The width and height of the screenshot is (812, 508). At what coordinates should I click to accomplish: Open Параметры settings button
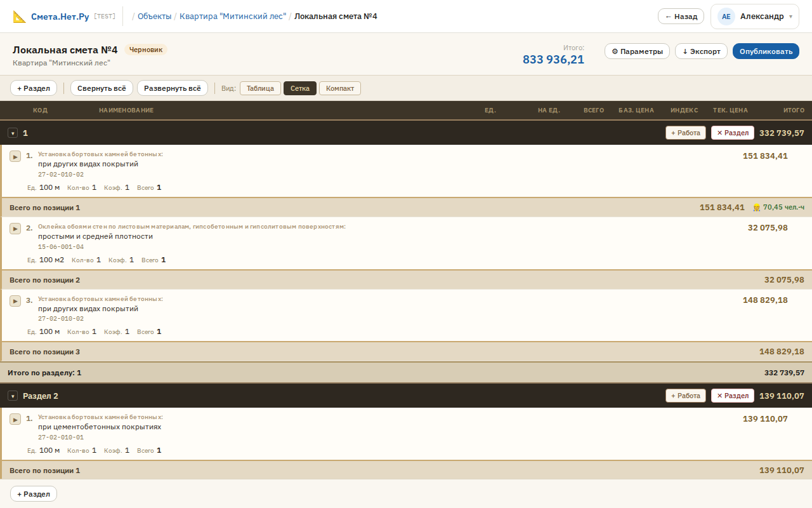(637, 51)
